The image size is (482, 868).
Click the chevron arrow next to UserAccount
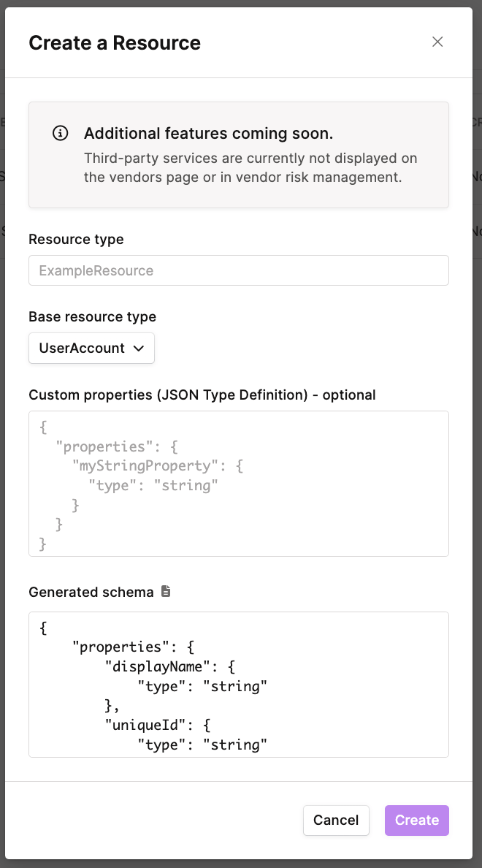click(x=139, y=349)
